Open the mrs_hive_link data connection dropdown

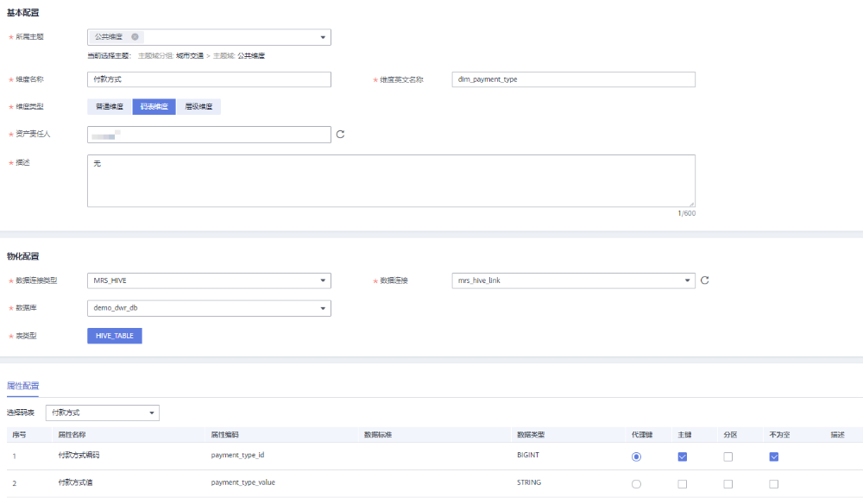(687, 280)
